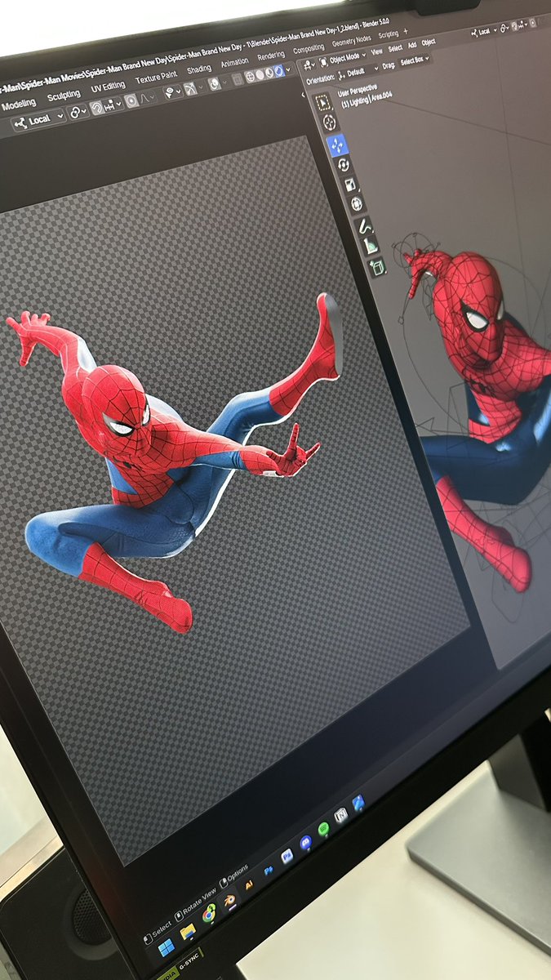Open the Add menu in the 3D viewport header
The image size is (551, 980).
pyautogui.click(x=412, y=45)
